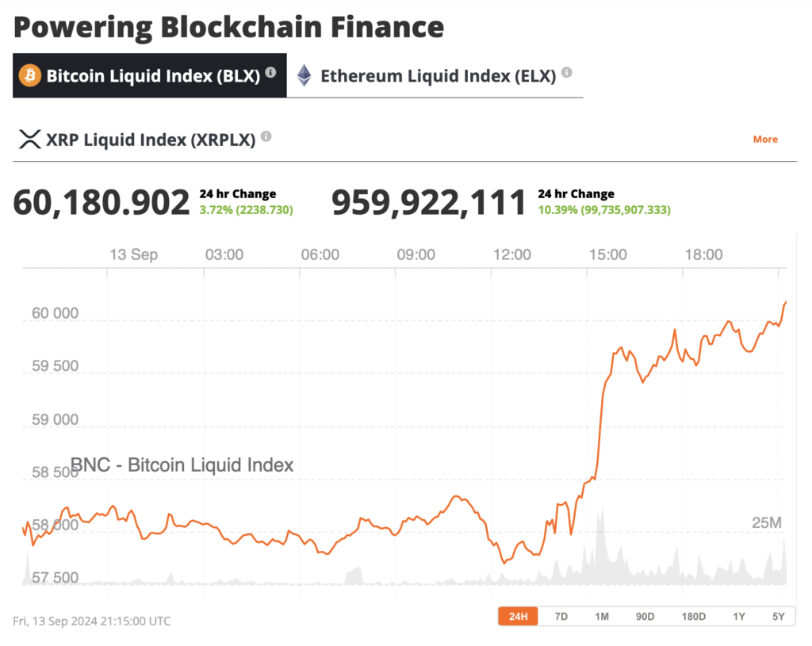Click the XRP logo icon
The width and height of the screenshot is (812, 646).
pyautogui.click(x=29, y=140)
